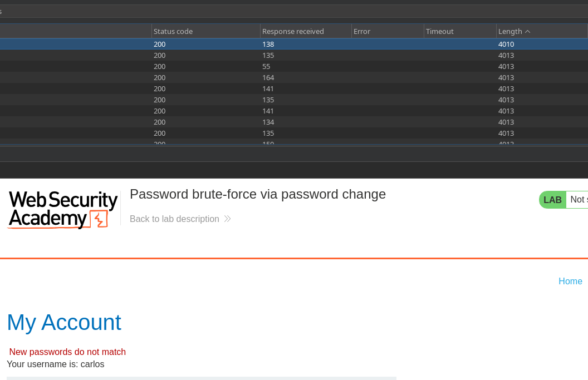The image size is (588, 380).
Task: Click the sort arrow in Length column header
Action: [x=527, y=32]
